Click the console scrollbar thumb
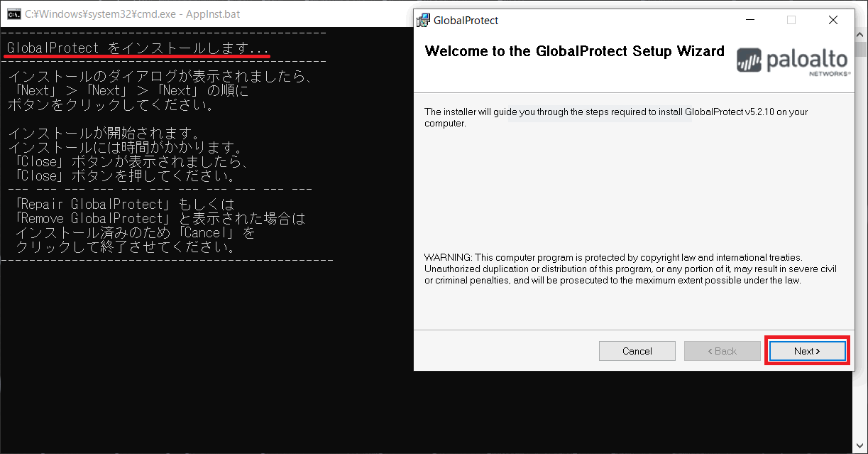 pyautogui.click(x=861, y=50)
